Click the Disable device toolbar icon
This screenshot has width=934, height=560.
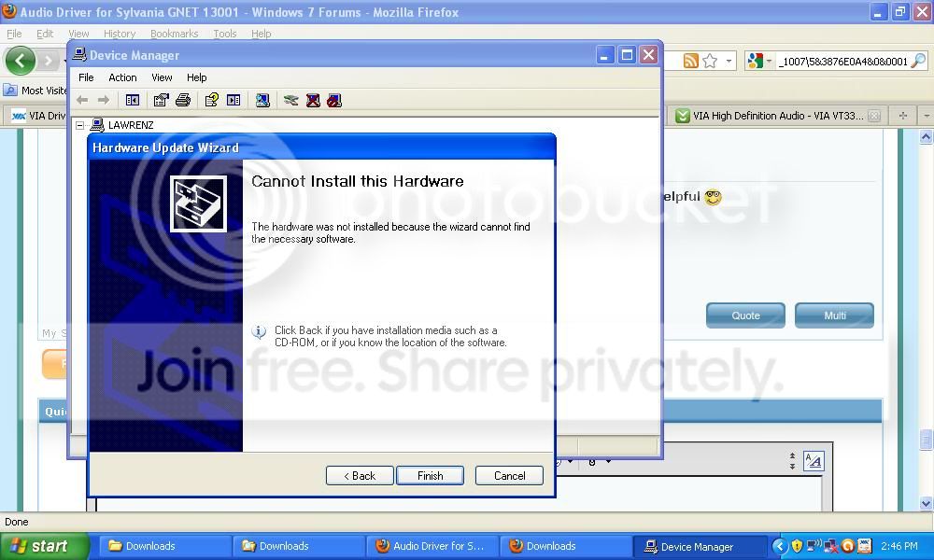coord(334,100)
